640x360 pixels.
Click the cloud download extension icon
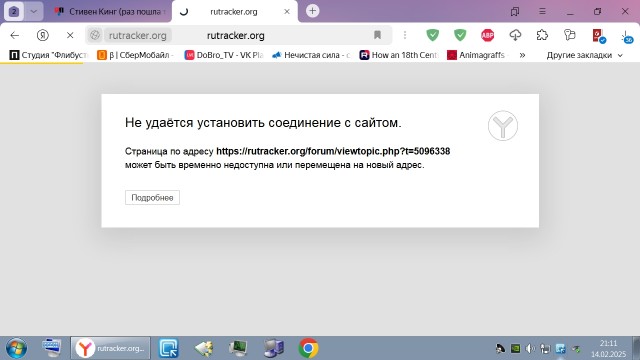tap(515, 35)
